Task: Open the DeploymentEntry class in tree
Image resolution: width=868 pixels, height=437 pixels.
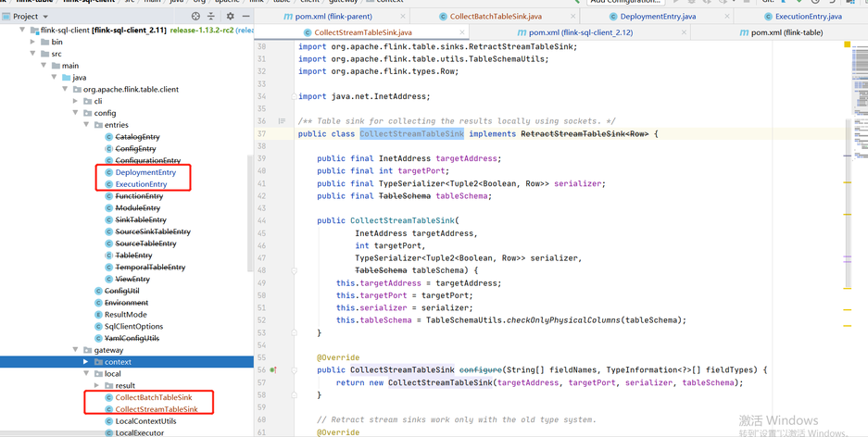Action: tap(145, 172)
